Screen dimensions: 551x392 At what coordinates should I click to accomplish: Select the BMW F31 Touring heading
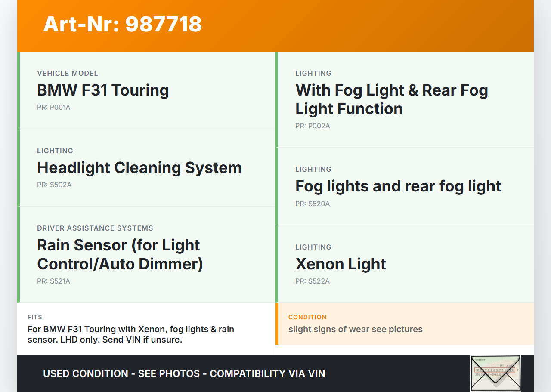point(103,90)
